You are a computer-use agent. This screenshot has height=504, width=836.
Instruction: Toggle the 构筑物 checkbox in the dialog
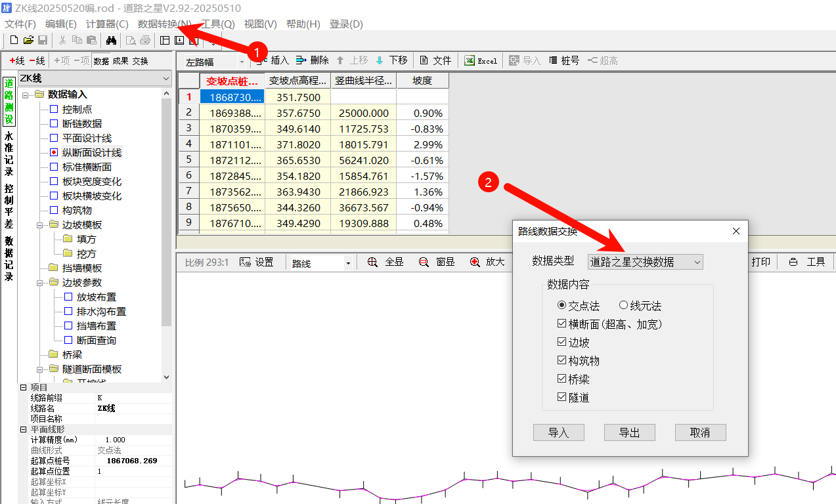tap(561, 361)
